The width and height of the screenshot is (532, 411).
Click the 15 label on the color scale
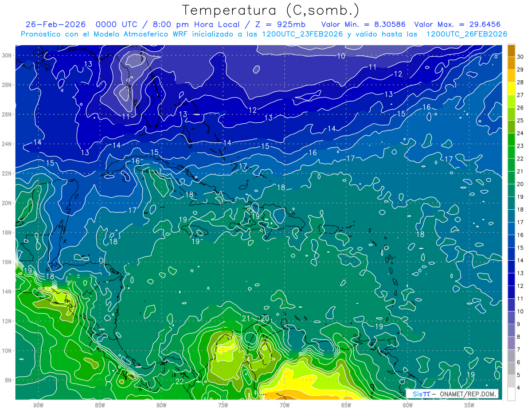click(520, 248)
